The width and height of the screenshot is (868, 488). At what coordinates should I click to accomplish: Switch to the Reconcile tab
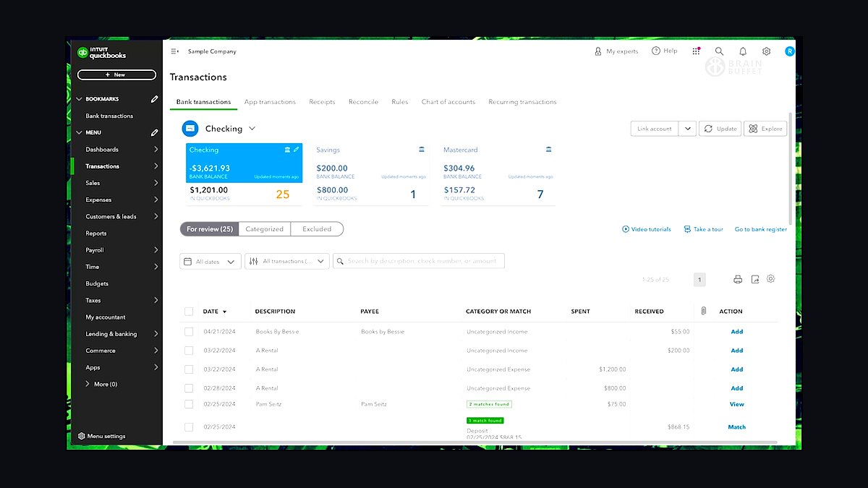[x=363, y=102]
